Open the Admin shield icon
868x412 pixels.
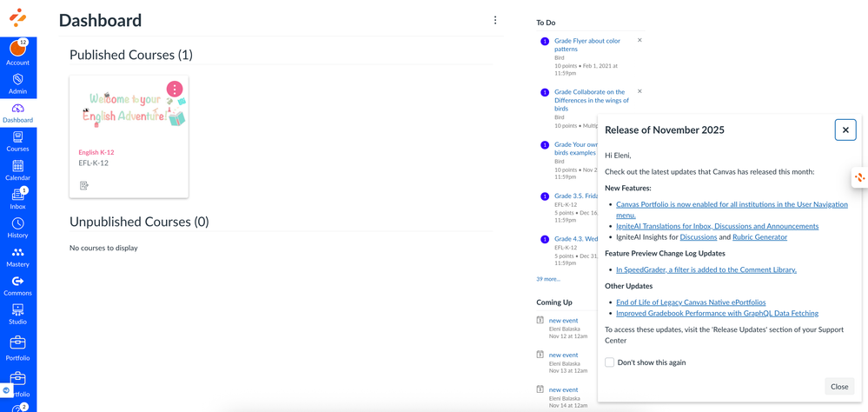coord(17,83)
